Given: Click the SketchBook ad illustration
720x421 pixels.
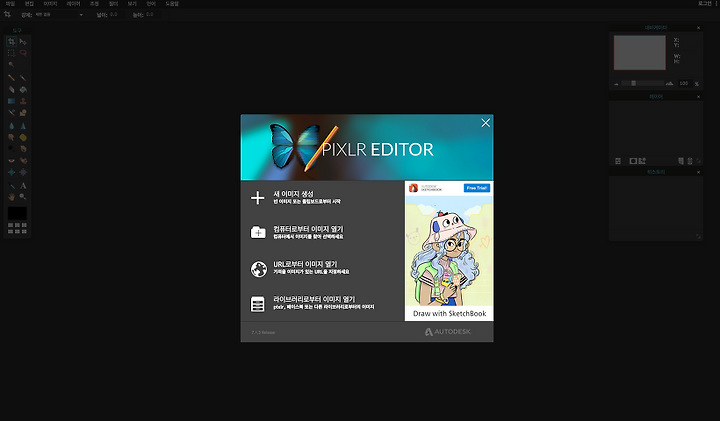Looking at the screenshot, I should coord(449,251).
